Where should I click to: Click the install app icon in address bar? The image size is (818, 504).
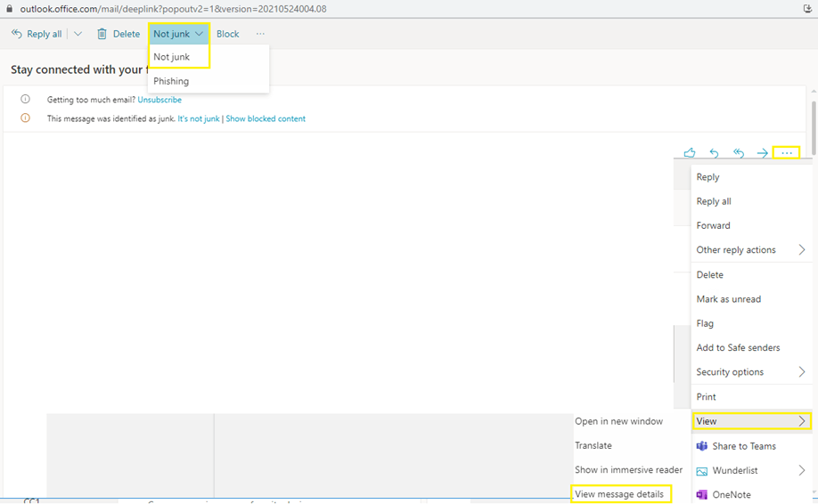807,8
